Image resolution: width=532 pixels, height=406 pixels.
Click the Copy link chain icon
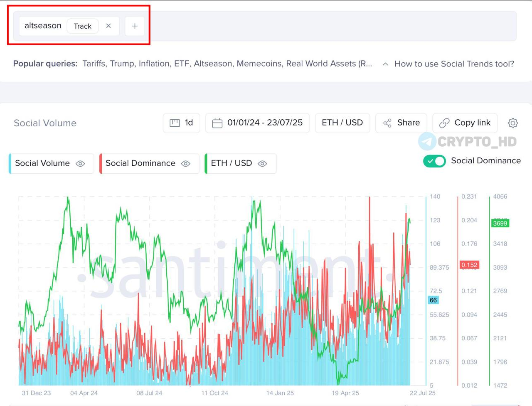click(x=444, y=123)
